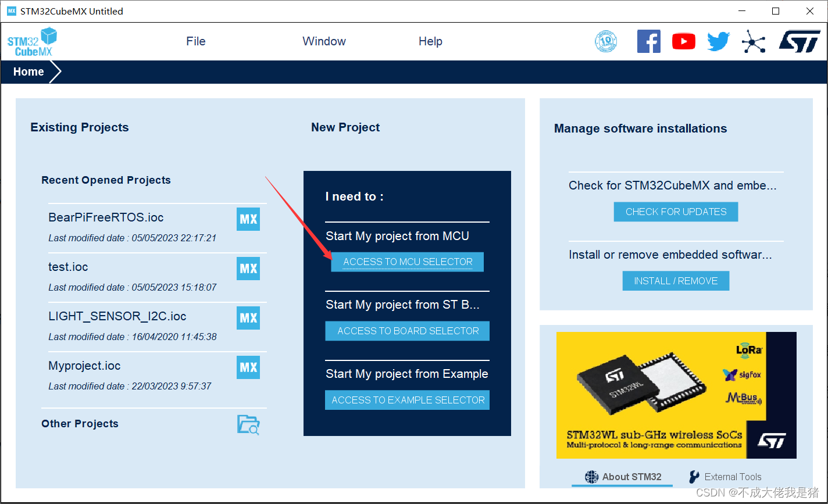Click the title bar MX app icon
The height and width of the screenshot is (504, 828).
[x=11, y=11]
